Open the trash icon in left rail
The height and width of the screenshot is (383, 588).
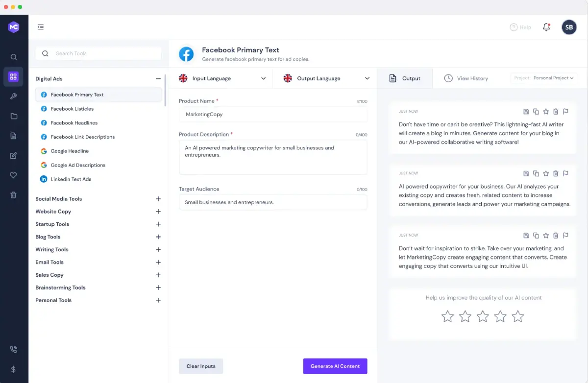pos(14,195)
